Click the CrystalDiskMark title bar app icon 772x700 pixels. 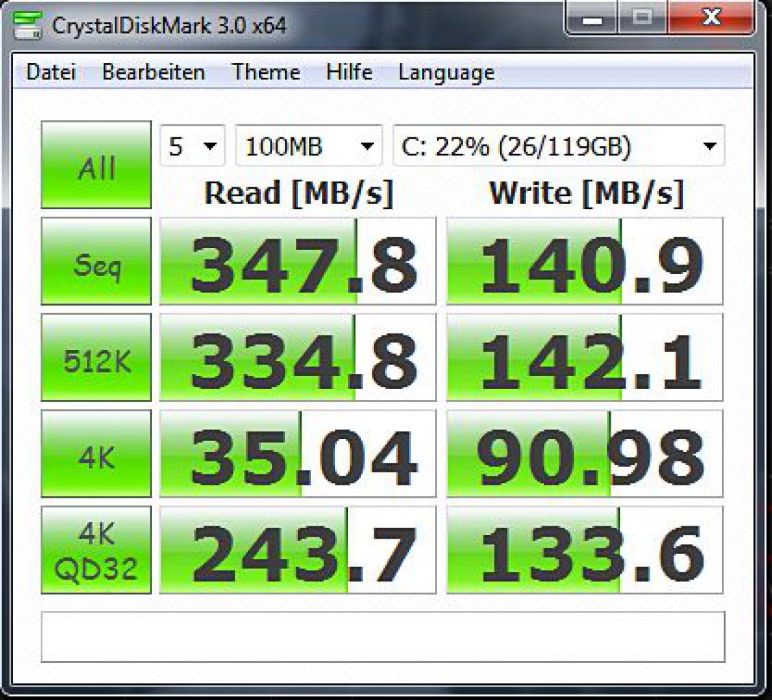pos(27,24)
